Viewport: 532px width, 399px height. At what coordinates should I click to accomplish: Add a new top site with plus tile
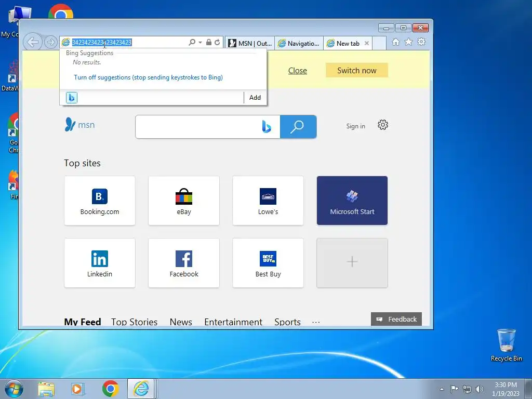click(352, 263)
